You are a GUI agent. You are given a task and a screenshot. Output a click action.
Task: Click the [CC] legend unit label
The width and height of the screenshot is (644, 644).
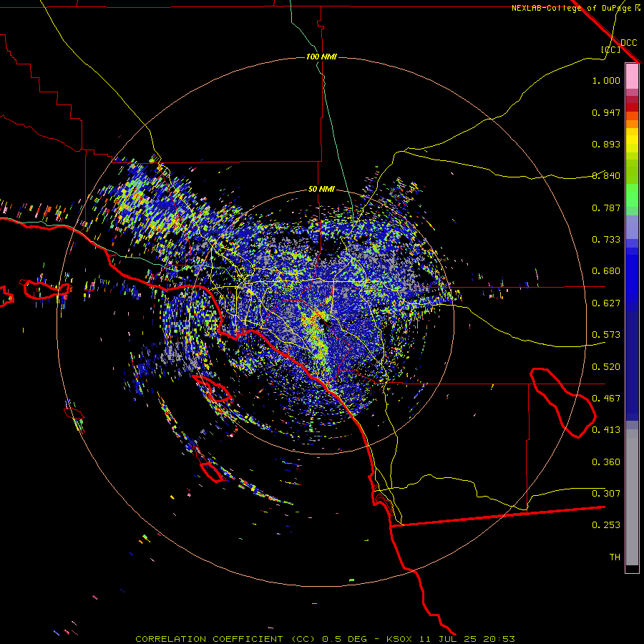[611, 49]
